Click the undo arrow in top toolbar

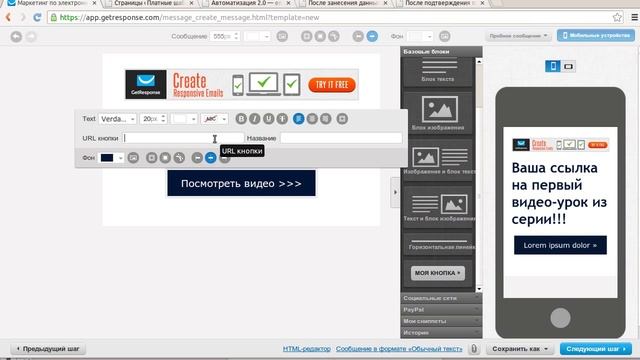[x=16, y=37]
